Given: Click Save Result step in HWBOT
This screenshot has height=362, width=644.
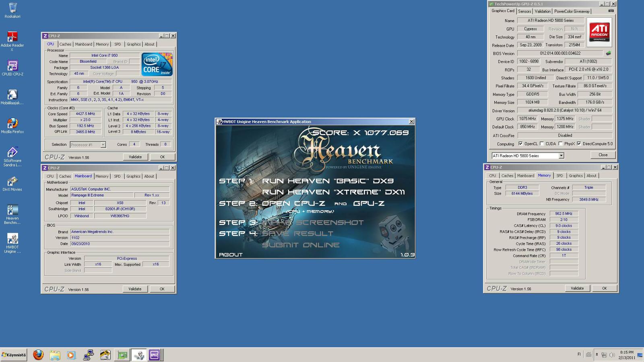Looking at the screenshot, I should coord(297,234).
